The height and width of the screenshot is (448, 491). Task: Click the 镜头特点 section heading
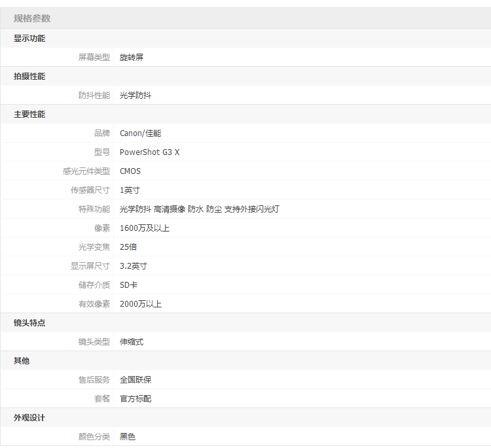[29, 323]
